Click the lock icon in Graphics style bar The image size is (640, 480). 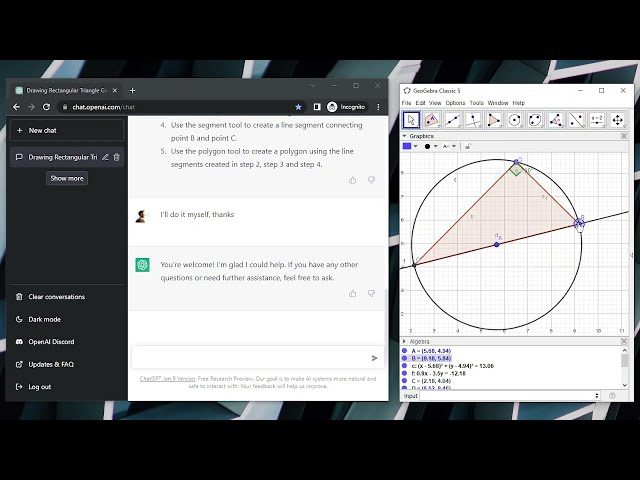[468, 146]
